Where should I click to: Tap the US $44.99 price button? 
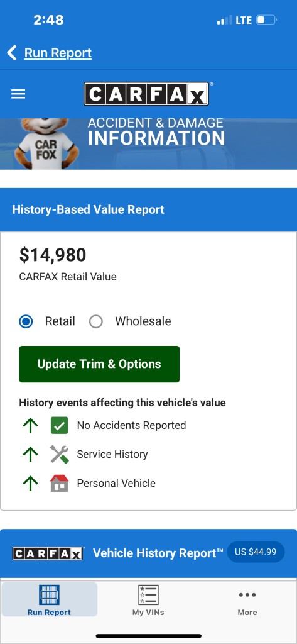tap(256, 552)
